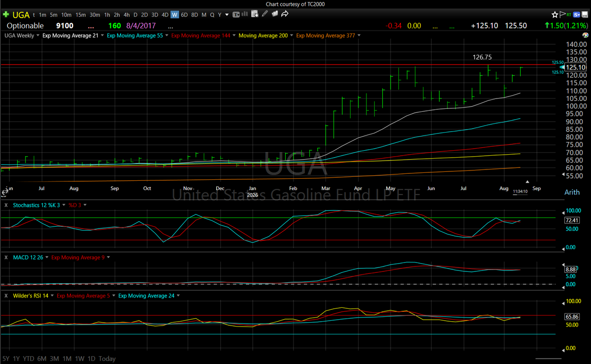
Task: Choose the Monthly (M) timeframe
Action: click(204, 15)
